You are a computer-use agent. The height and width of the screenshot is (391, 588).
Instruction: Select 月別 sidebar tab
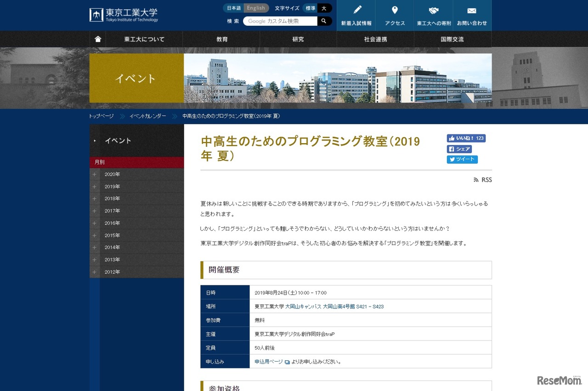136,162
